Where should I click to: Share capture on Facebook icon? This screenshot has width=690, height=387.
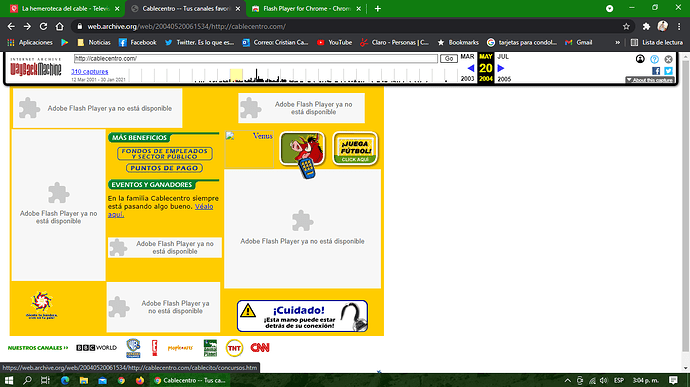[x=656, y=71]
